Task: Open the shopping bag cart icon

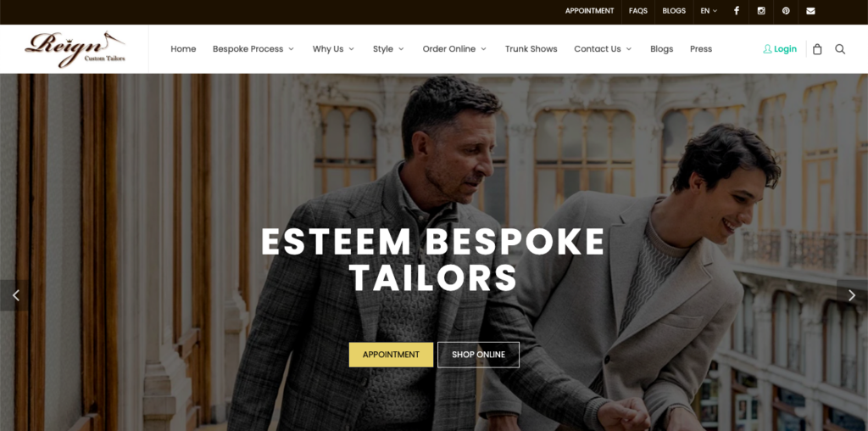Action: [817, 49]
